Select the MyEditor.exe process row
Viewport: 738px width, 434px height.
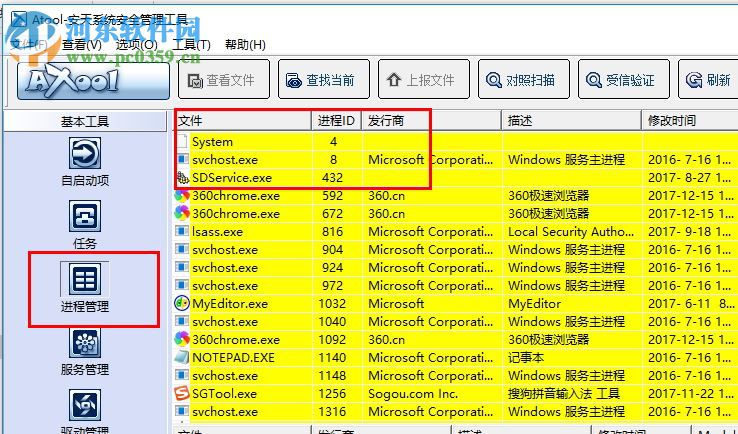[456, 304]
